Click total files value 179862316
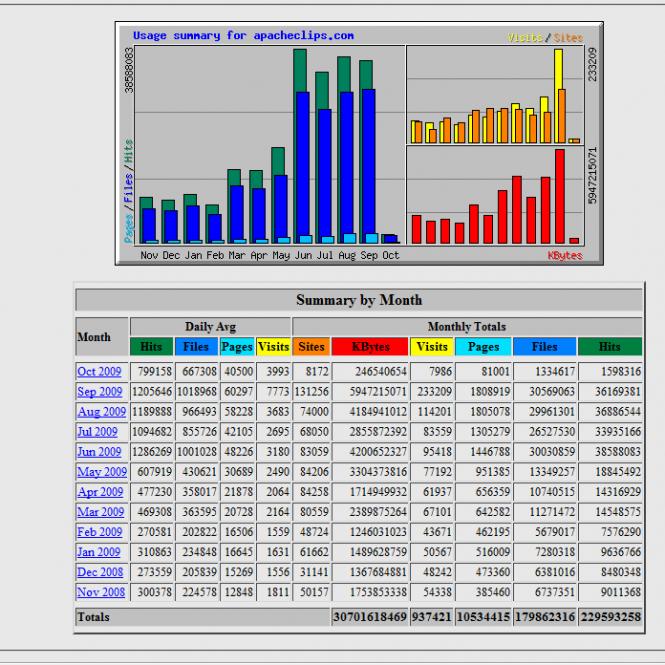 tap(545, 617)
